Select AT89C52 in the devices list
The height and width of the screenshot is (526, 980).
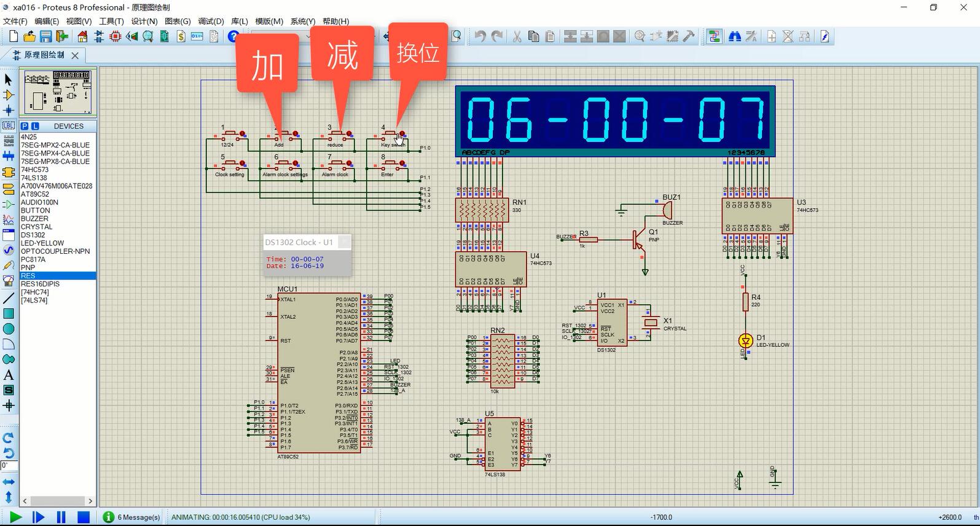pos(58,194)
